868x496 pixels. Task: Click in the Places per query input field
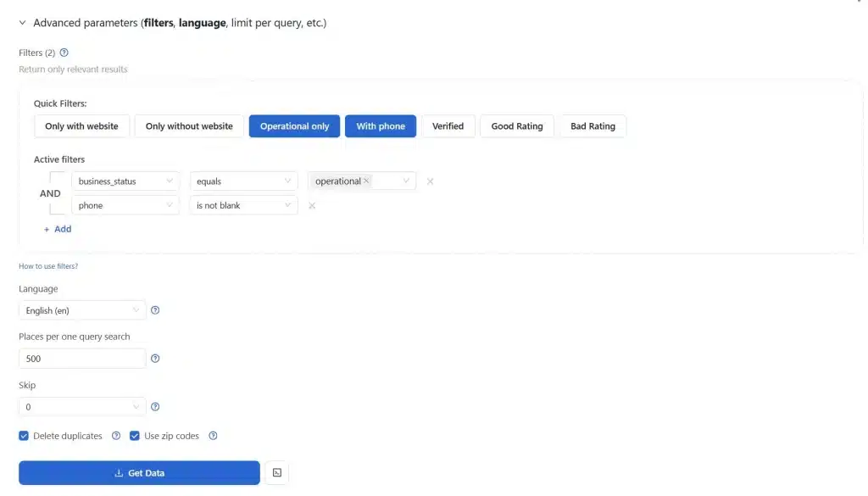point(81,358)
